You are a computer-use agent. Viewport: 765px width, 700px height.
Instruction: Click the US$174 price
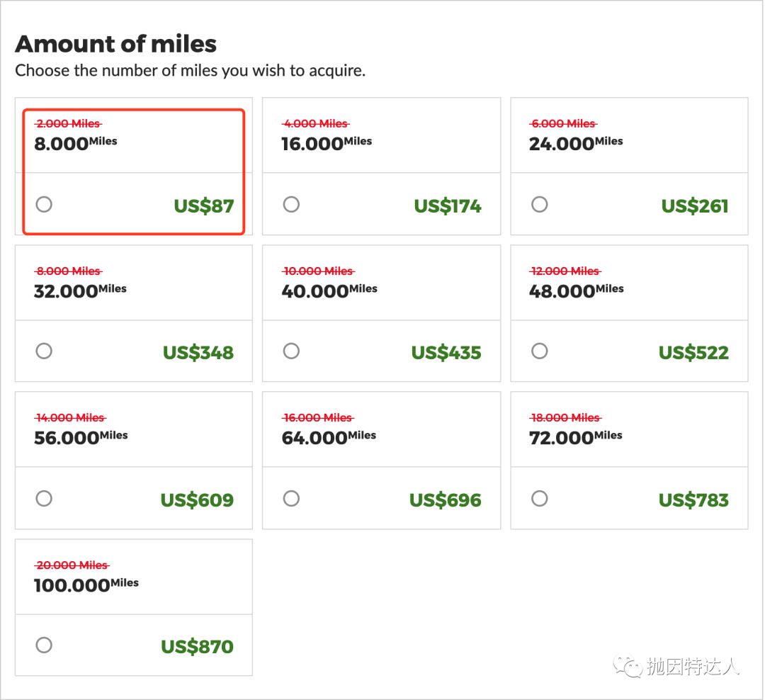coord(448,206)
